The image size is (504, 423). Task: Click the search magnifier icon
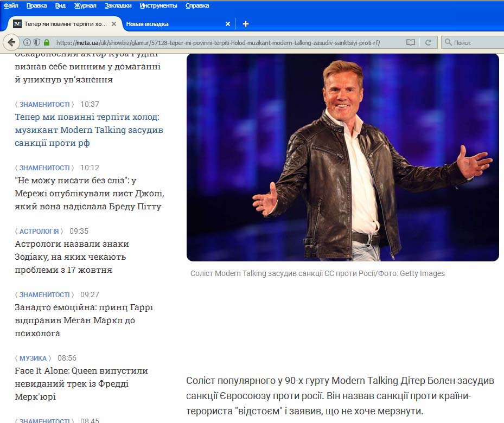coord(448,42)
